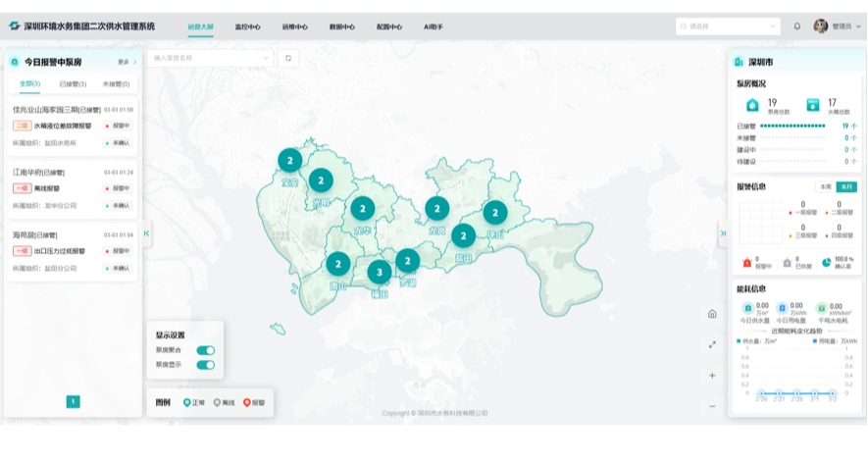
Task: Click the user avatar in header
Action: tap(821, 26)
